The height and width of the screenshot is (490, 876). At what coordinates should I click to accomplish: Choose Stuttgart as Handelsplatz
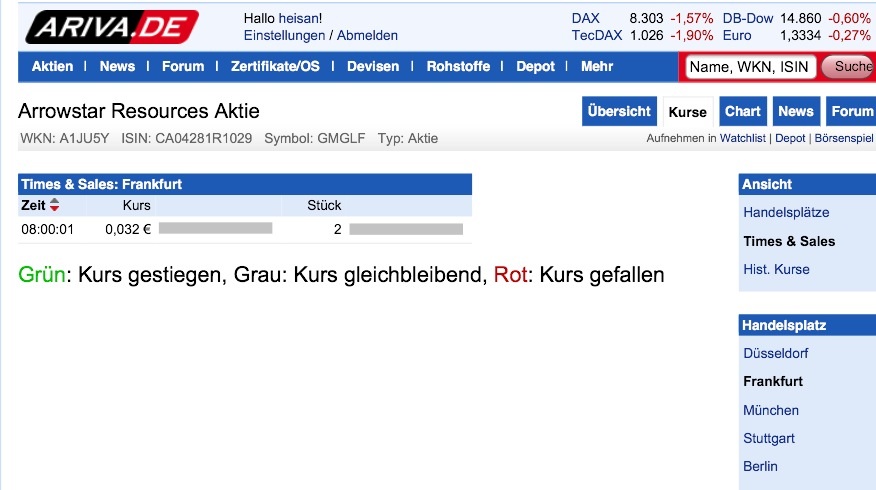click(768, 438)
